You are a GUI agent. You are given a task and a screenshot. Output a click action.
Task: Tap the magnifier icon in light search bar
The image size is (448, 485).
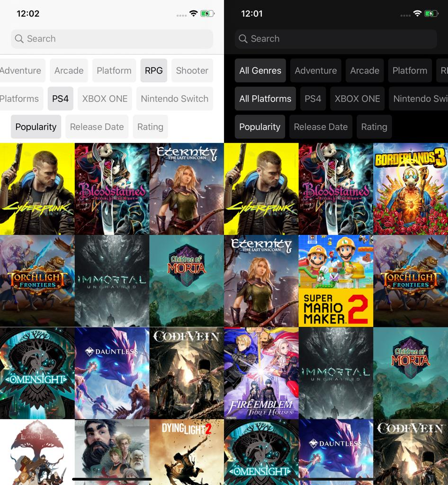(19, 39)
